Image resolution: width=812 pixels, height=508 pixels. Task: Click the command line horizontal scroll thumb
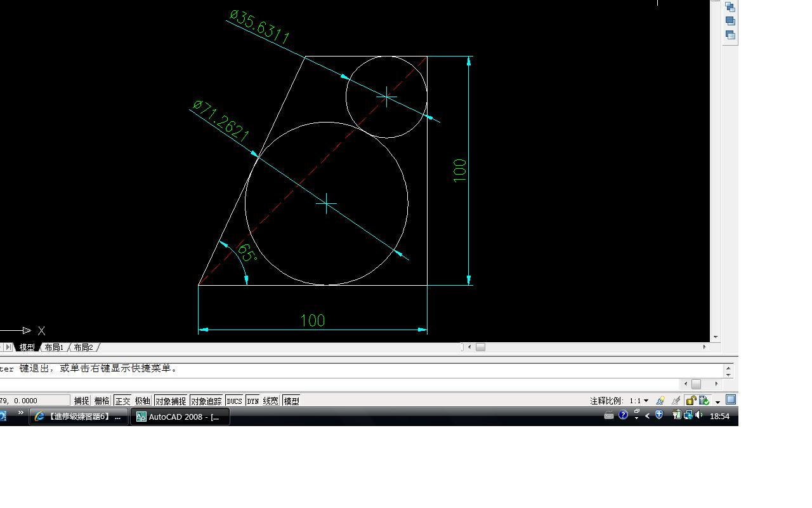pyautogui.click(x=696, y=384)
